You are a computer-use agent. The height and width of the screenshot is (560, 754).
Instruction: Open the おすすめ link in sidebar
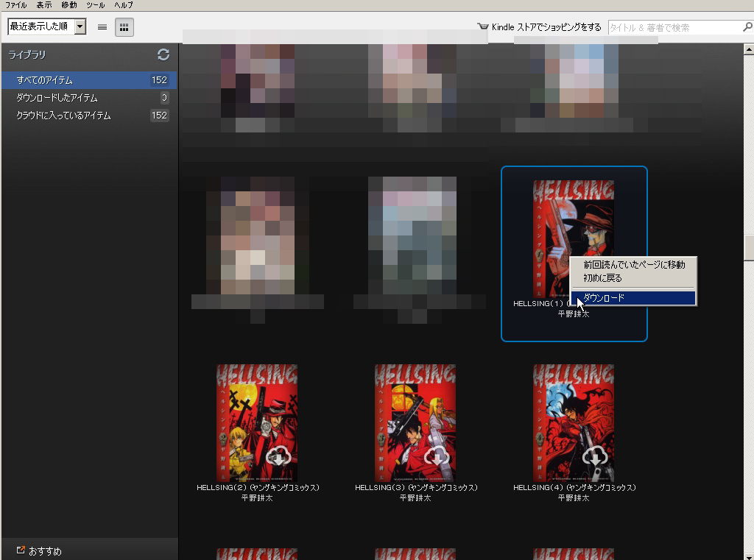point(45,551)
